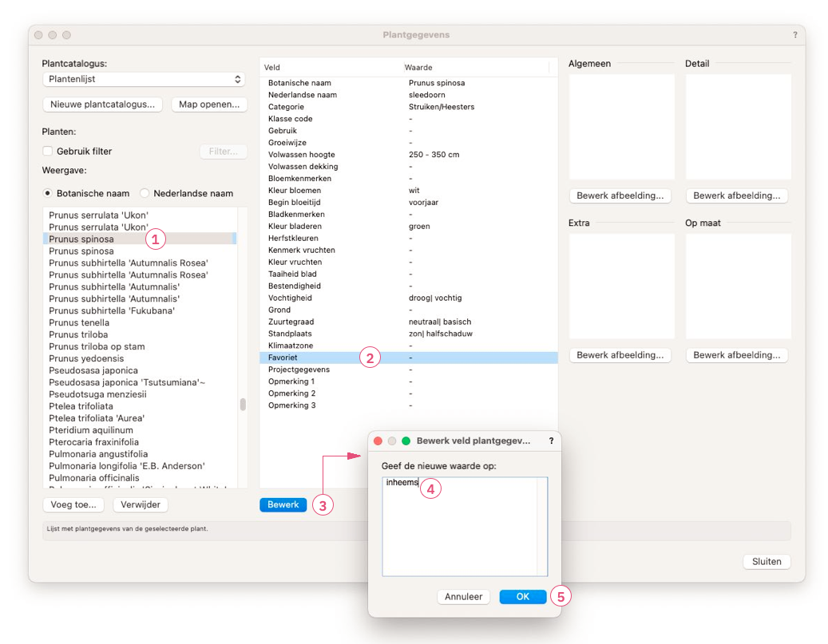The image size is (828, 644).
Task: Click help question mark in edit dialog
Action: pyautogui.click(x=551, y=441)
